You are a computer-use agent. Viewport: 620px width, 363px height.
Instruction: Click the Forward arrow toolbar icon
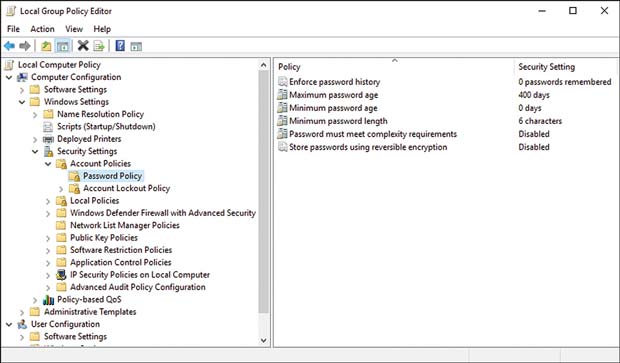(25, 46)
